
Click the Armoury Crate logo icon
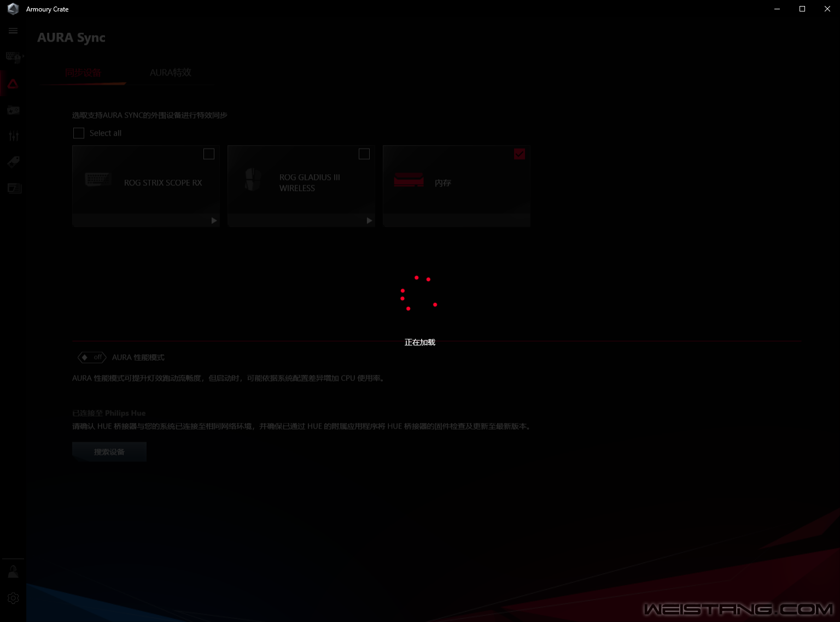pos(13,9)
